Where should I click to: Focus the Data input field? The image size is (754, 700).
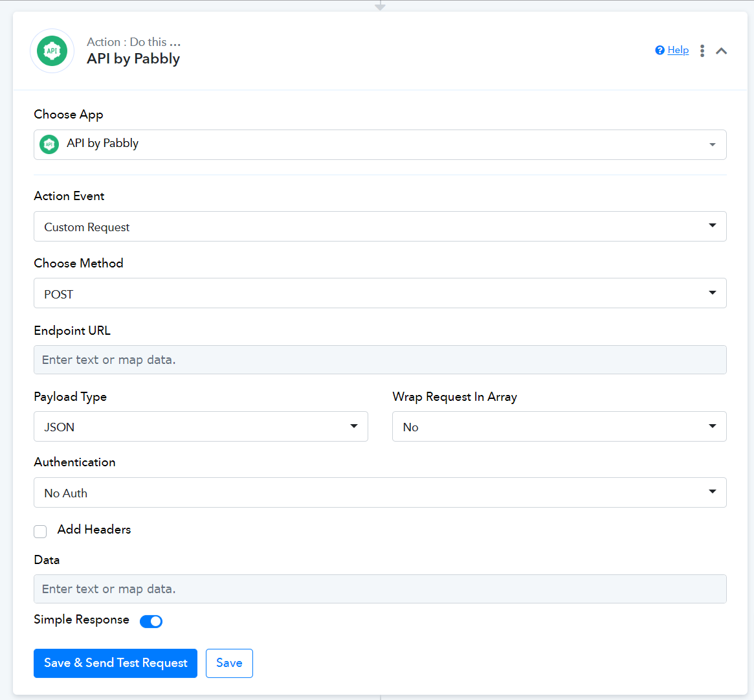click(x=380, y=589)
